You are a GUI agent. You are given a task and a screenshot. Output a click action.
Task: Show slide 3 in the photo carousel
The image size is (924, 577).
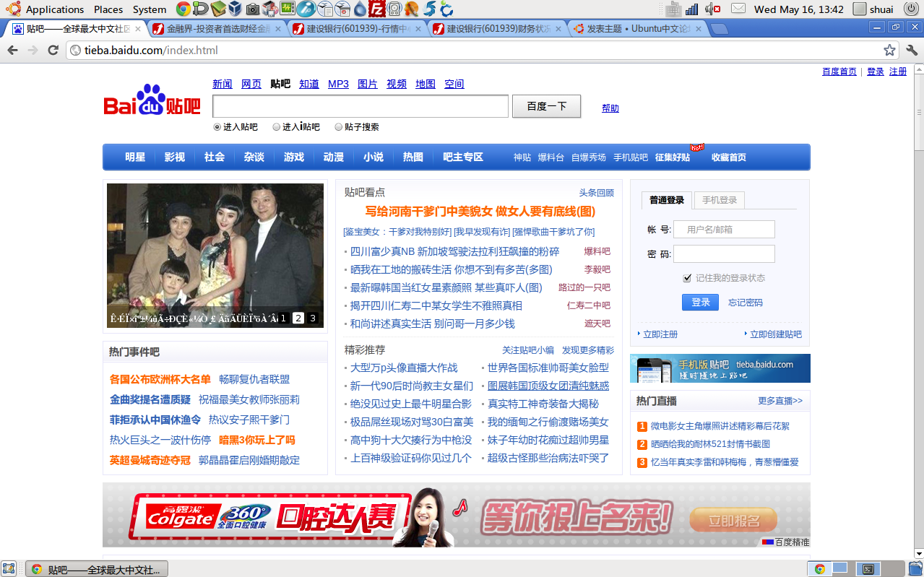point(313,318)
